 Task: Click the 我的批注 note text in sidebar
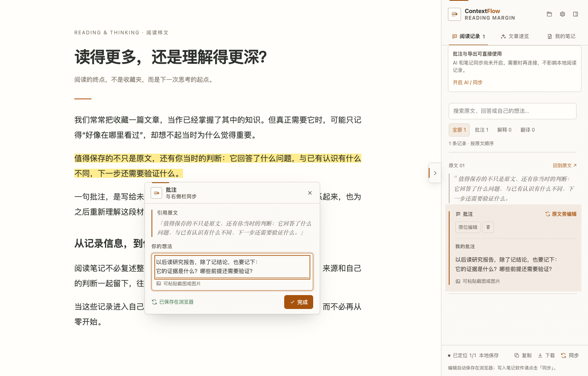coord(506,264)
